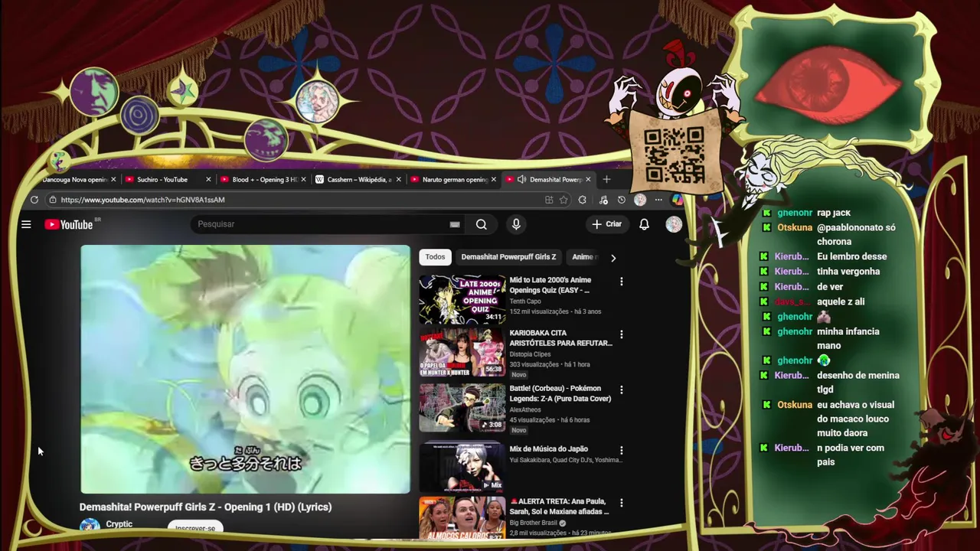Click the QR code on overlay
This screenshot has width=980, height=551.
(674, 155)
